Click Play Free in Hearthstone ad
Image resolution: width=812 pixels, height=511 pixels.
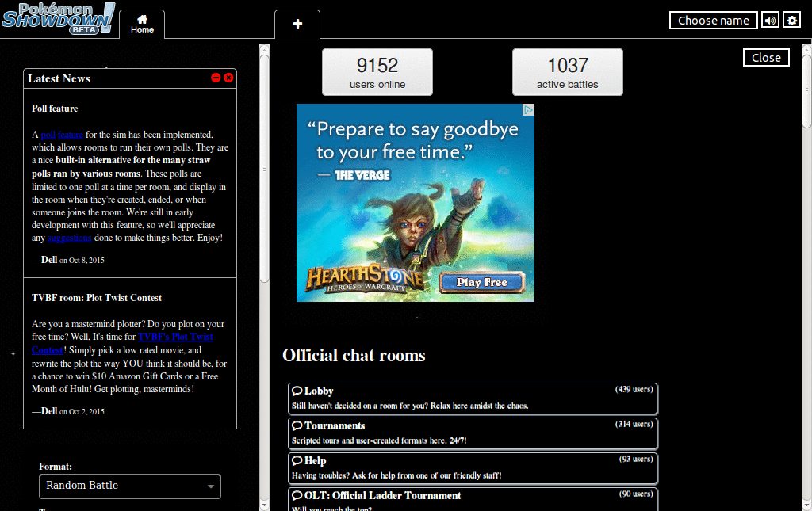pos(482,282)
